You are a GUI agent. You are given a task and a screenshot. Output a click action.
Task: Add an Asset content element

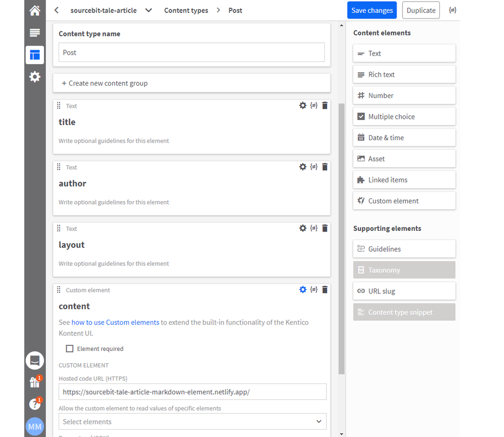click(404, 159)
